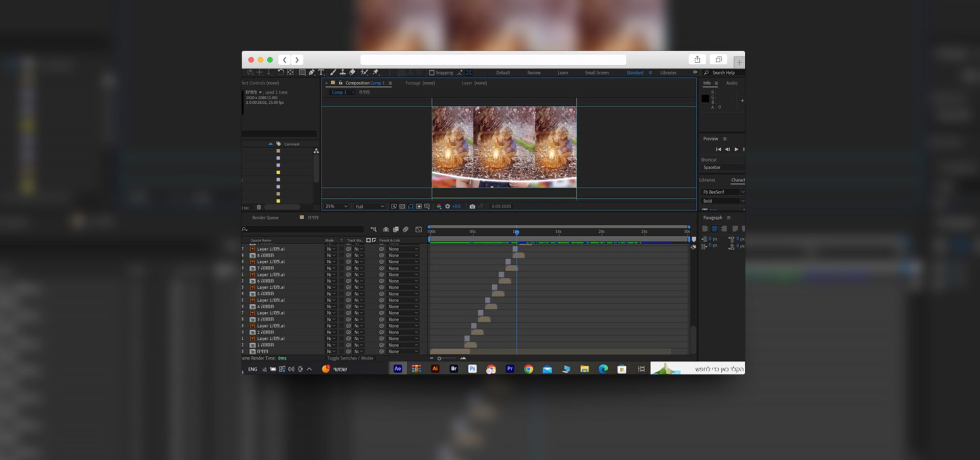Step back one frame in Preview

tap(727, 149)
